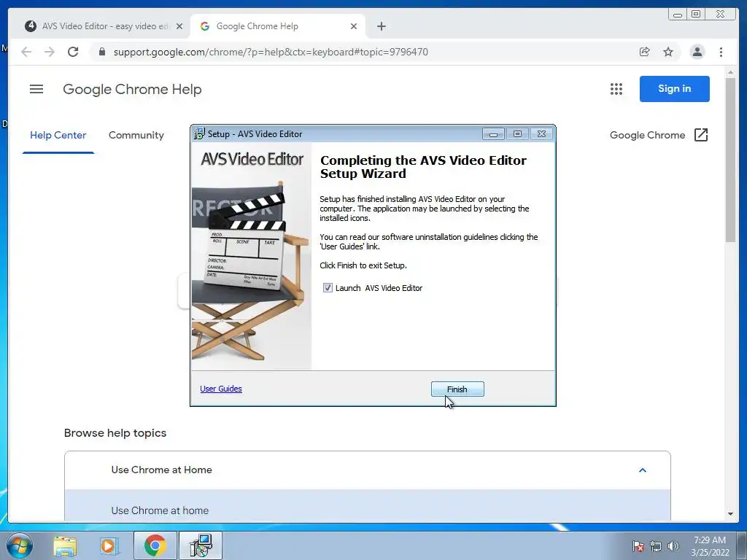Viewport: 747px width, 560px height.
Task: Open the Windows Start menu
Action: (x=20, y=545)
